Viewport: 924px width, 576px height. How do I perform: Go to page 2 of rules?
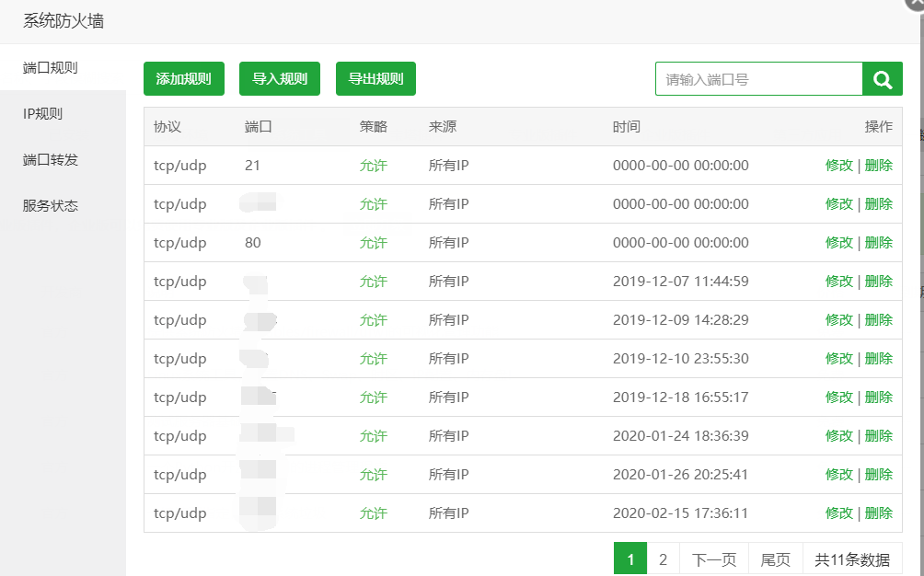click(x=663, y=559)
